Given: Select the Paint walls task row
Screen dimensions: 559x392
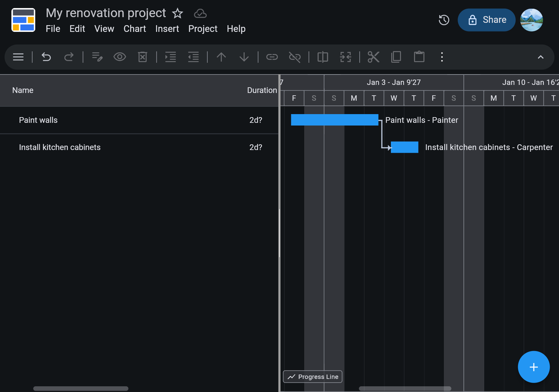Looking at the screenshot, I should (139, 120).
